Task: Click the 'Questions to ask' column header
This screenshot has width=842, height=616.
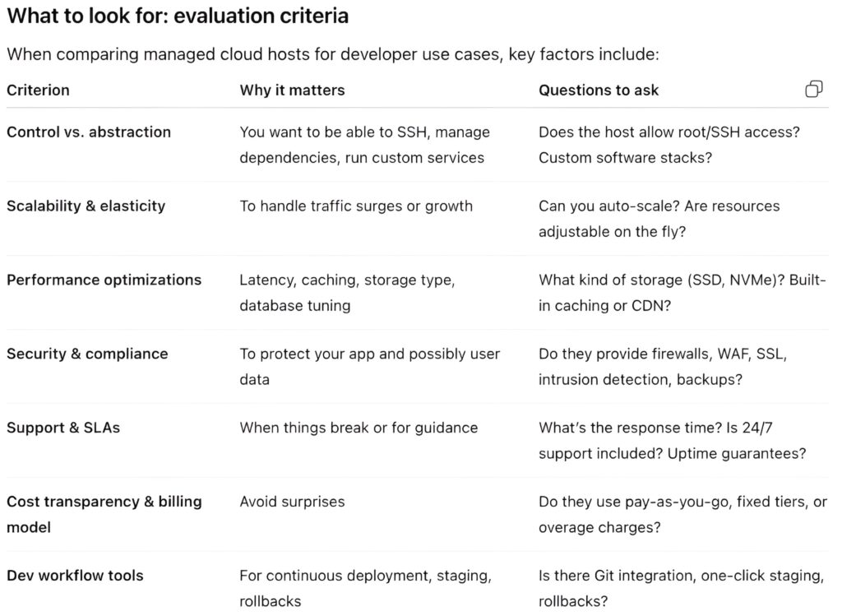Action: click(x=599, y=90)
